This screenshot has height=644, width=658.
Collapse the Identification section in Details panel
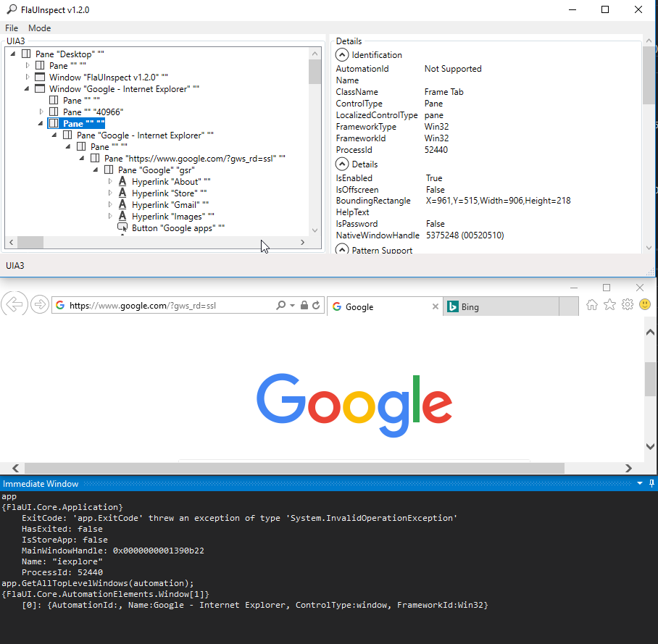(341, 54)
